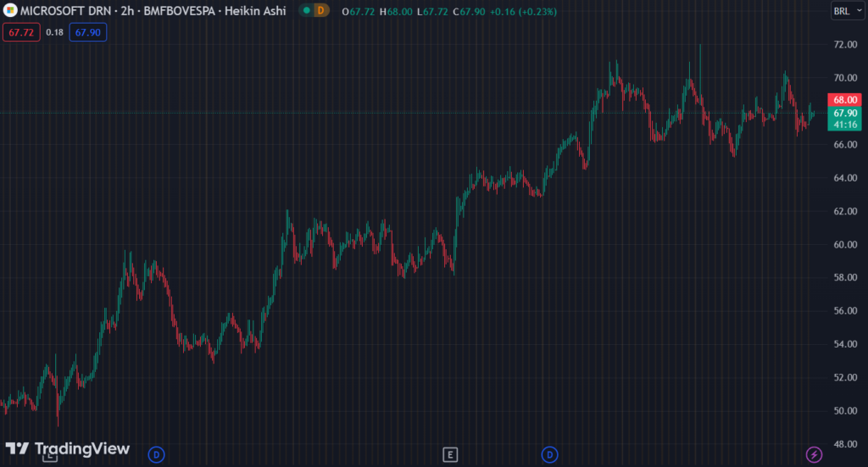Screen dimensions: 868x467
Task: Click the red 67.72 sell price button
Action: [x=21, y=32]
